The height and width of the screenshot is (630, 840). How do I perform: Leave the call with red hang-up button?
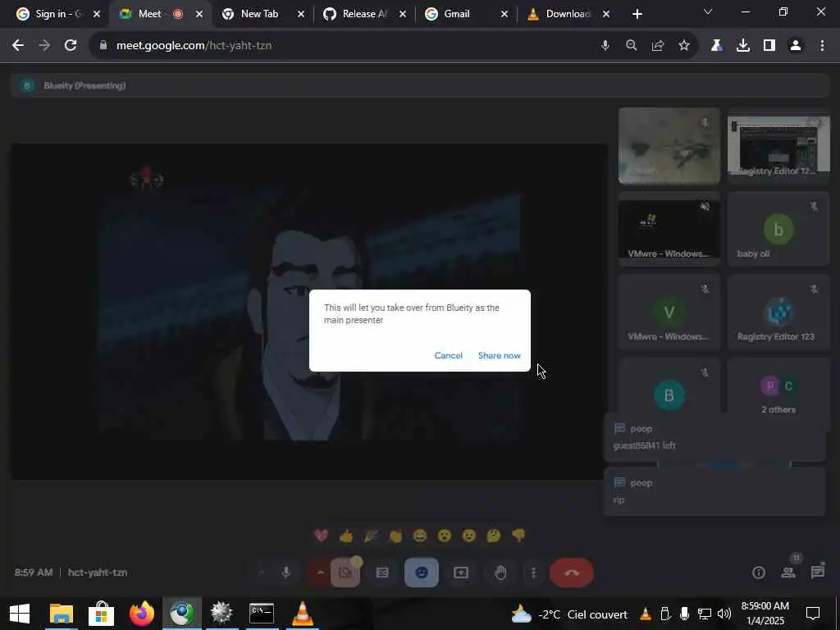572,573
